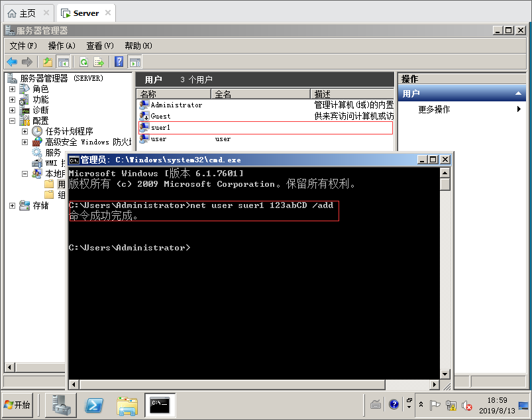Toggle the show/hide console tree button
This screenshot has width=532, height=420.
point(64,62)
